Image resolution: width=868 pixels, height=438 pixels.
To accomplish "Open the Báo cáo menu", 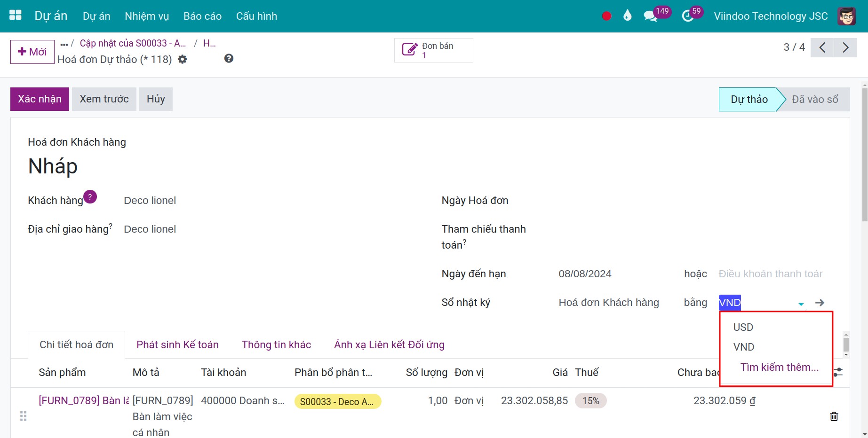I will coord(202,16).
